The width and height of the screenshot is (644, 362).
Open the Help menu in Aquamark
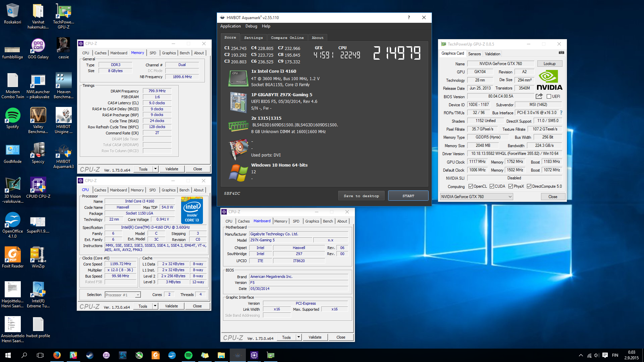(x=266, y=26)
